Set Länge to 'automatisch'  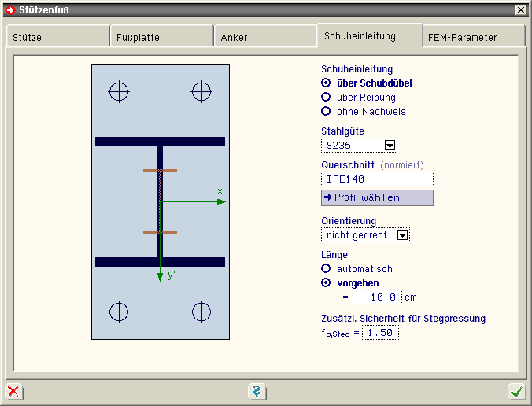(327, 268)
